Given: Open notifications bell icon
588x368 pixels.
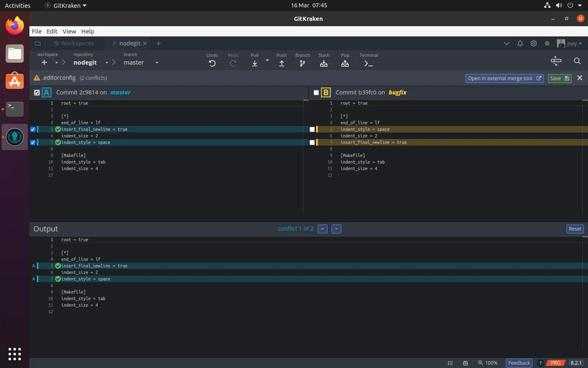Looking at the screenshot, I should [520, 43].
